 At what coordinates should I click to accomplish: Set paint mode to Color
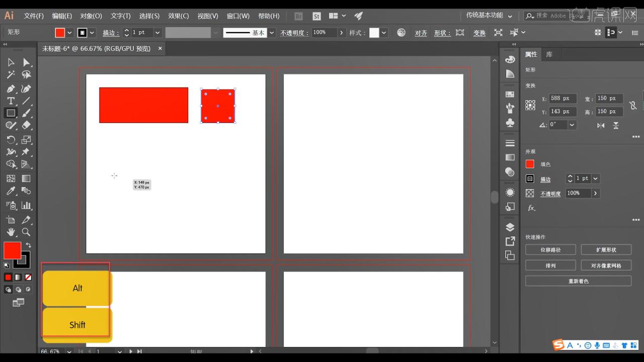[8, 277]
